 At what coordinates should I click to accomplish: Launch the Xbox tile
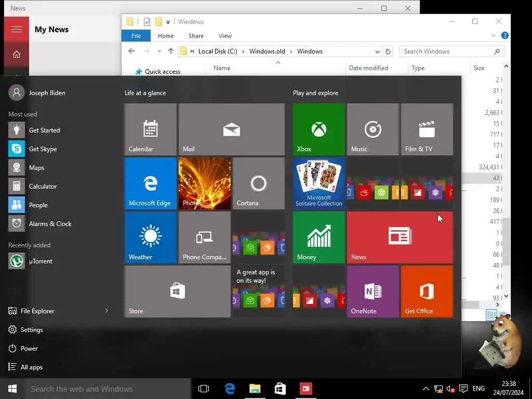tap(318, 129)
